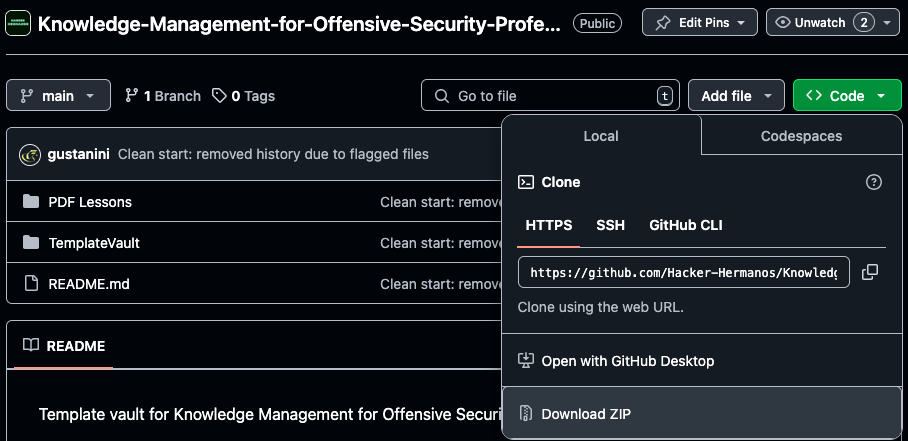Click the Template vault description text
The width and height of the screenshot is (908, 441).
[x=270, y=414]
